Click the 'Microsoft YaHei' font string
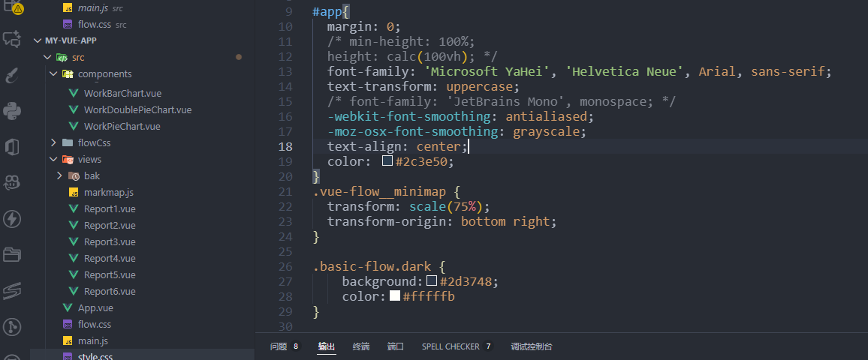Screen dimensions: 868x360 tap(487, 72)
